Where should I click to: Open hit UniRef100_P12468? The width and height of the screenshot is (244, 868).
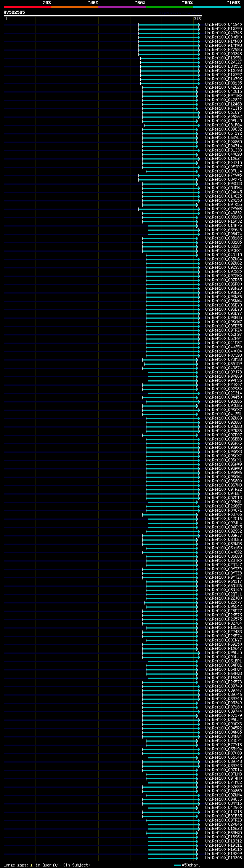pos(223,104)
